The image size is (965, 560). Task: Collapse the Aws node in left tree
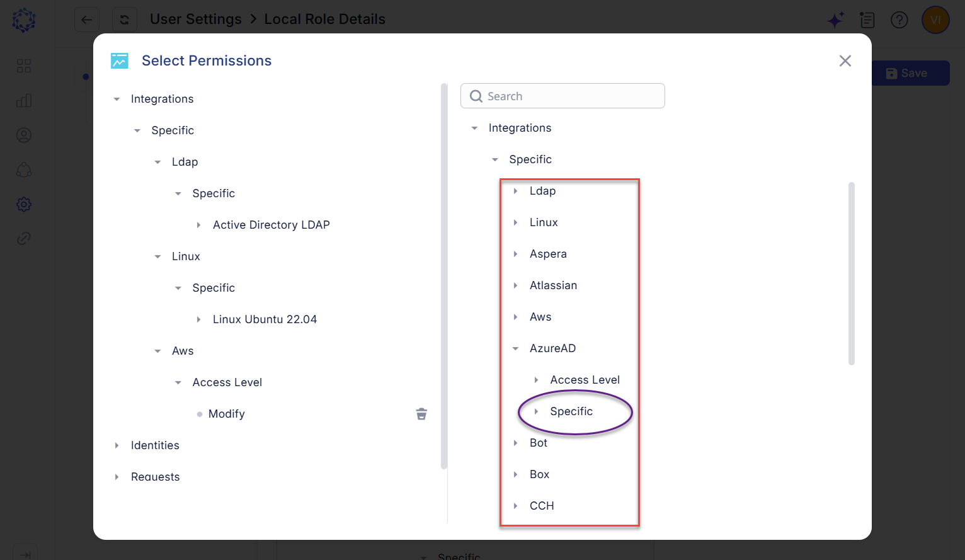coord(157,351)
